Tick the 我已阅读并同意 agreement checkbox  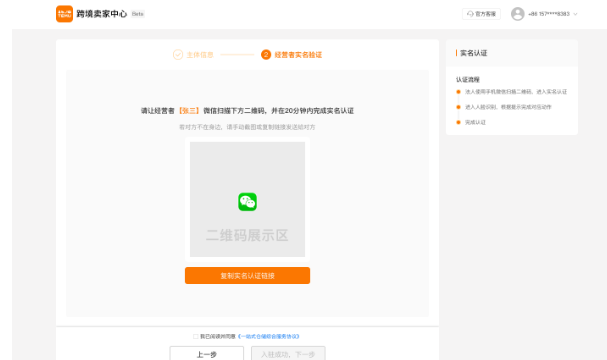coord(195,336)
